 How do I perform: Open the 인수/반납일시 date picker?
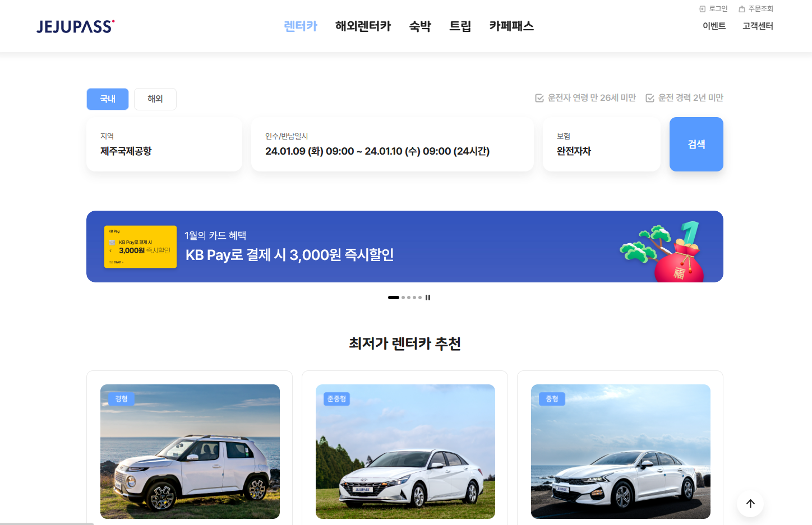pos(392,144)
